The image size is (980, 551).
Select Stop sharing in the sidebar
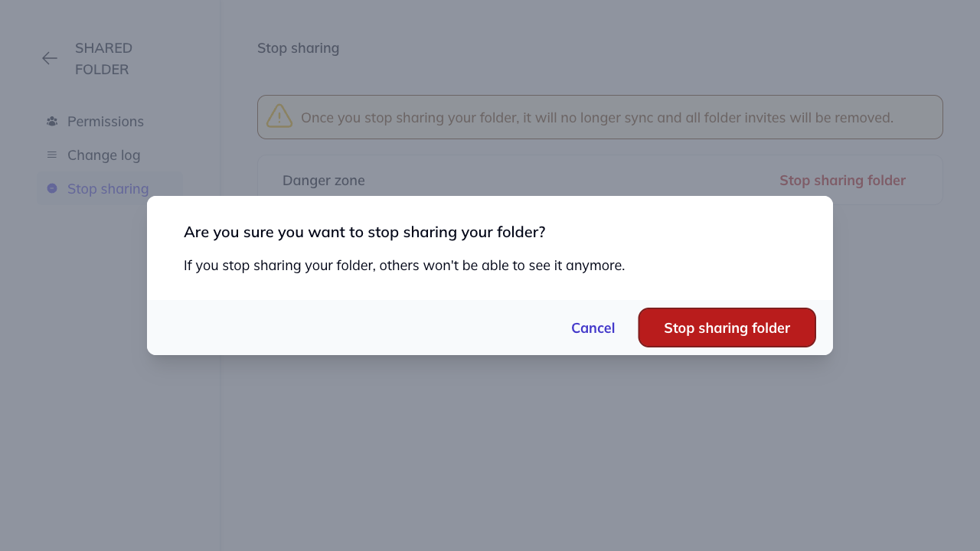tap(108, 188)
